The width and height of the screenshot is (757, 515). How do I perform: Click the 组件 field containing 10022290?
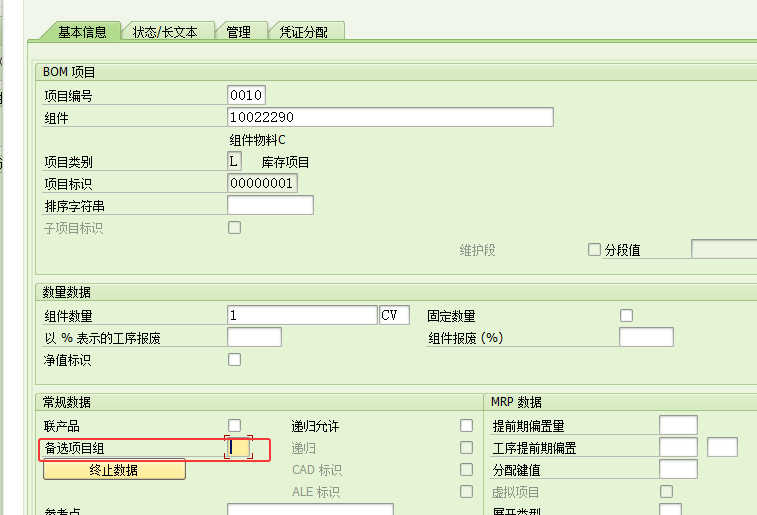[x=390, y=118]
